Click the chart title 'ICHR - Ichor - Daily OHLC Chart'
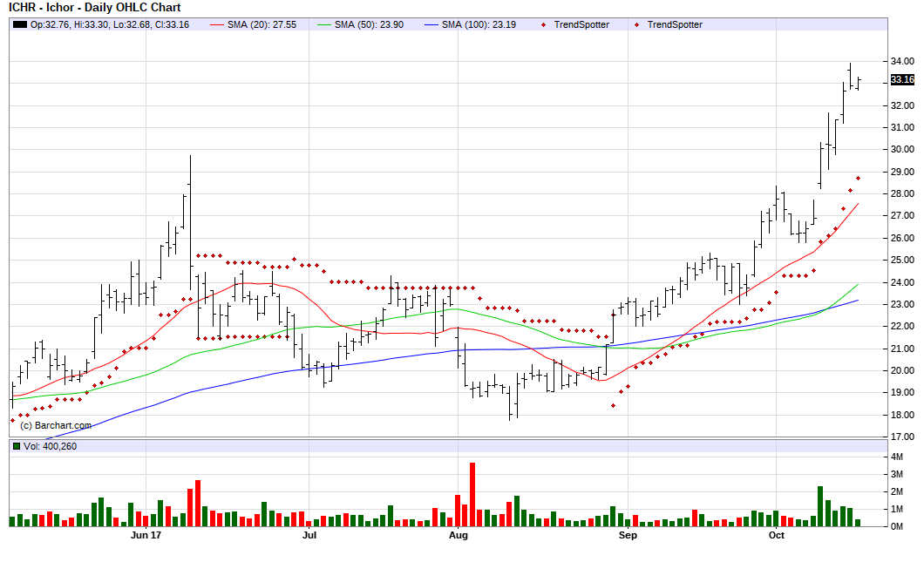Viewport: 924px width, 562px height. pos(94,8)
